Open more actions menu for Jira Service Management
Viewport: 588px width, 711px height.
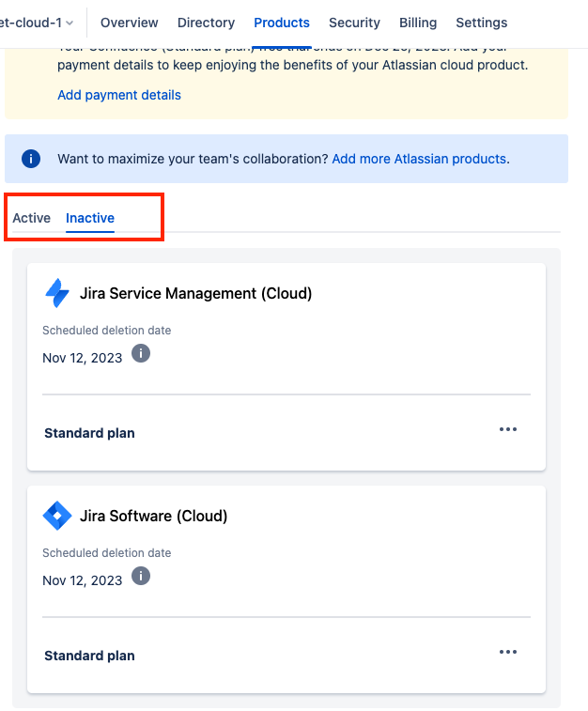[508, 429]
